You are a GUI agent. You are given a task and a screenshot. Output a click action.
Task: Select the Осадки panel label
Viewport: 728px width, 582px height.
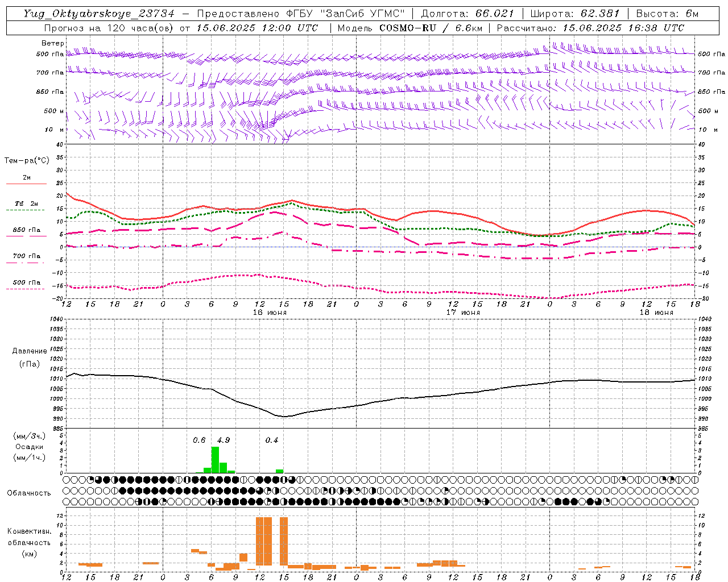(x=30, y=447)
